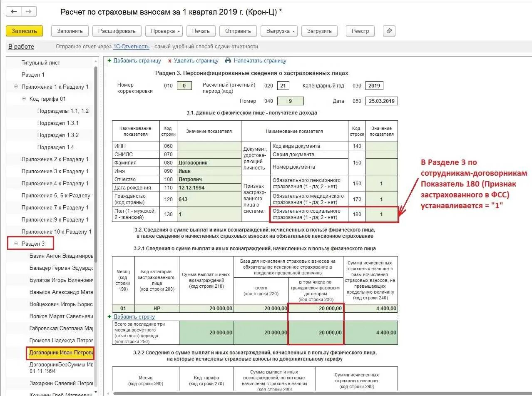The height and width of the screenshot is (396, 532).
Task: Click the Добавить страницу link
Action: (137, 61)
